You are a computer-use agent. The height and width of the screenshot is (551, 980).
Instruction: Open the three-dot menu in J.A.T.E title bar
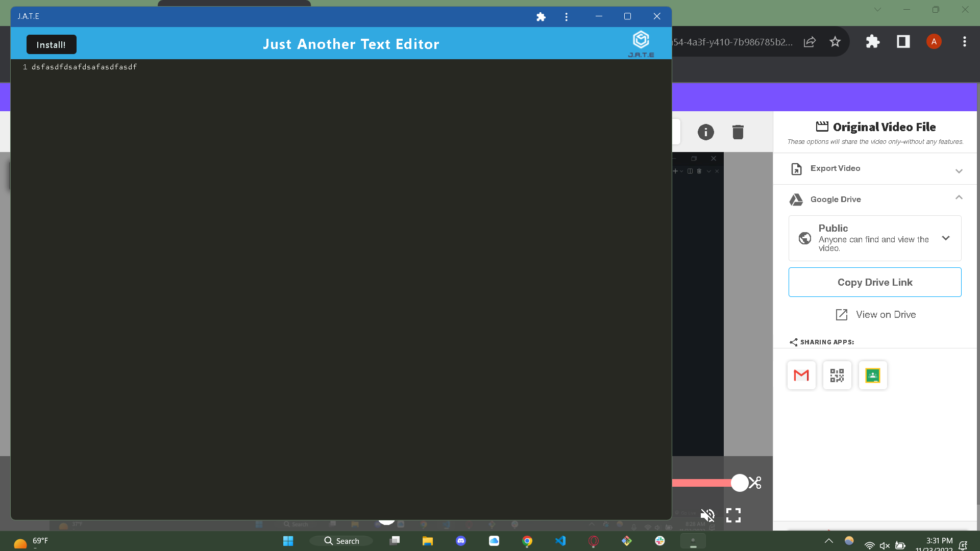566,17
